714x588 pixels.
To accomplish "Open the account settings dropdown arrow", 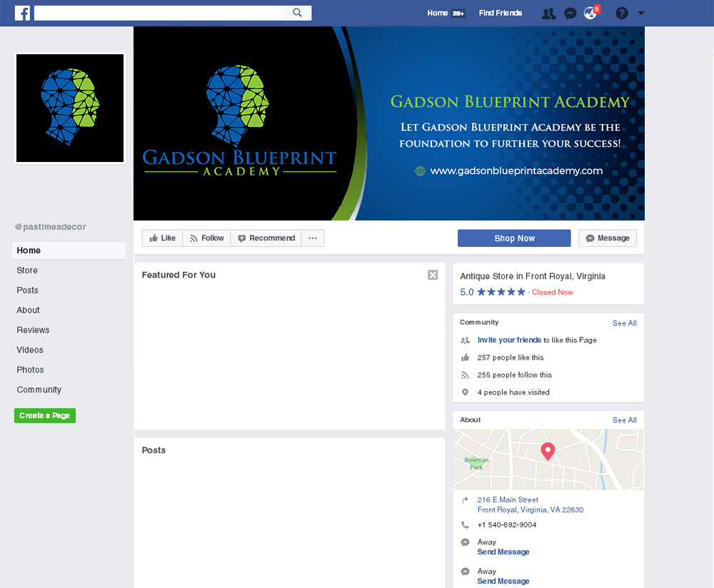I will pyautogui.click(x=640, y=13).
